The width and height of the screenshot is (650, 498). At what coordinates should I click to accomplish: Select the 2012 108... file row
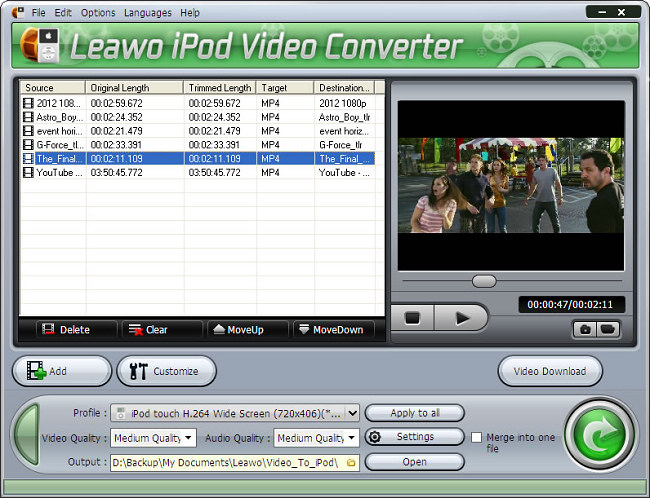click(x=198, y=103)
